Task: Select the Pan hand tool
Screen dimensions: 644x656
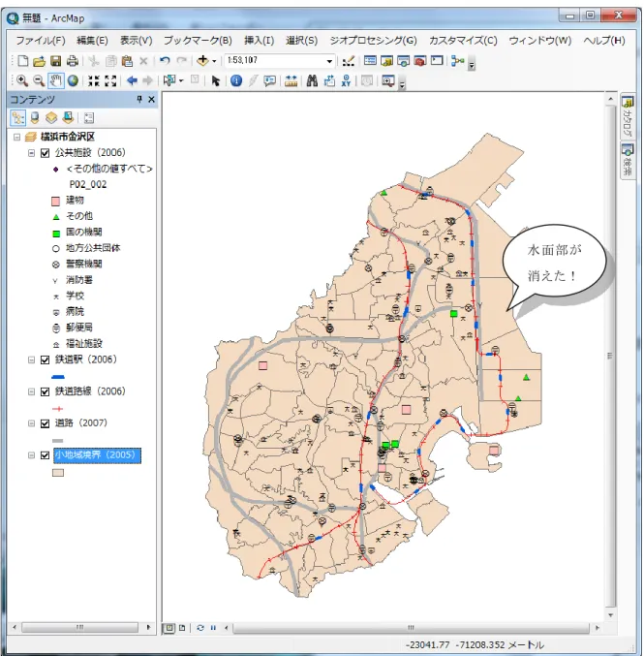Action: [x=55, y=80]
